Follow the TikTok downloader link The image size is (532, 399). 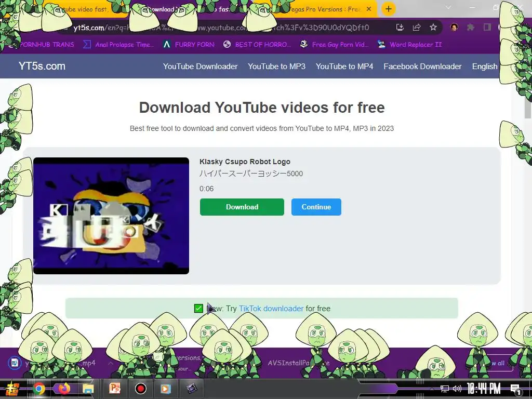[x=271, y=309]
